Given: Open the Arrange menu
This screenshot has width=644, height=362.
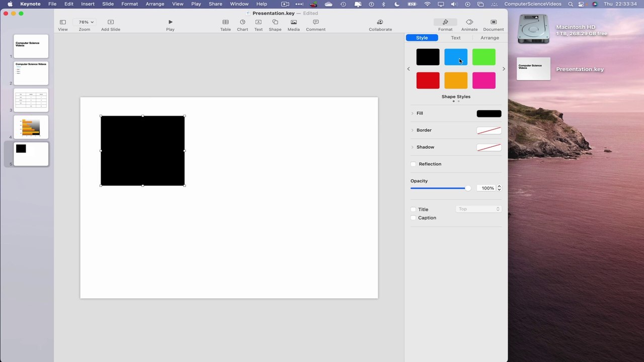Looking at the screenshot, I should click(155, 4).
